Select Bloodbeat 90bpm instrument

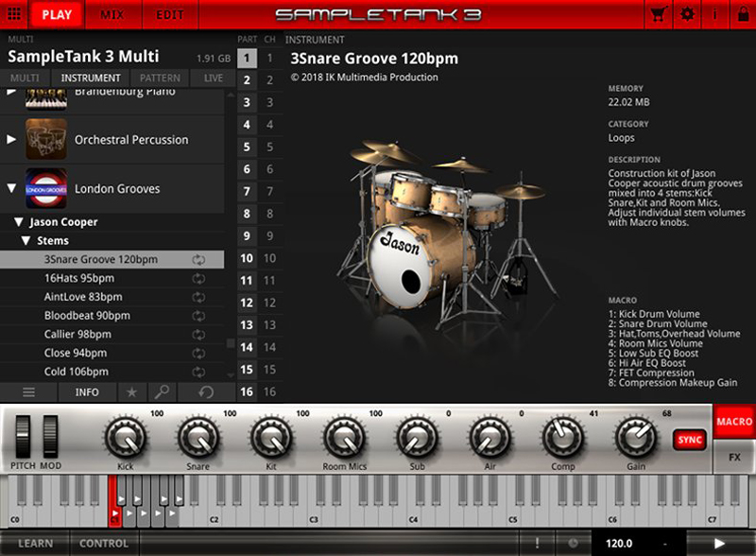pyautogui.click(x=112, y=316)
